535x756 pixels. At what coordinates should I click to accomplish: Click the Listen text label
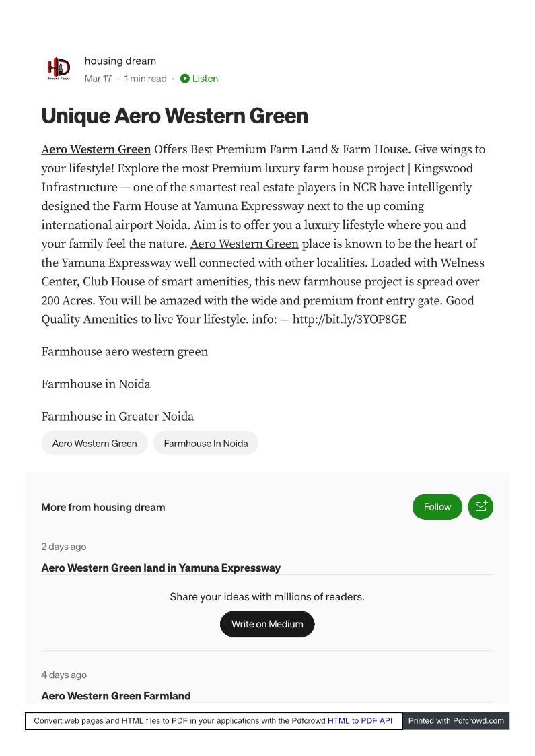point(205,79)
